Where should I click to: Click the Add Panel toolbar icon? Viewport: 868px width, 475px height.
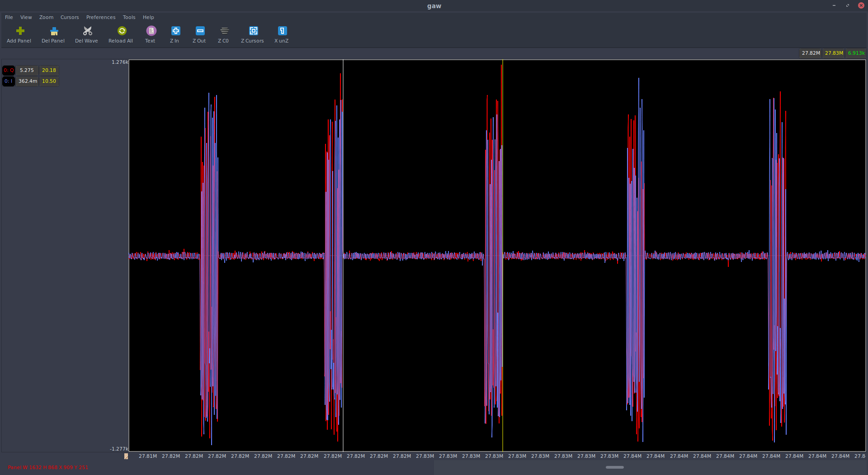pos(20,31)
